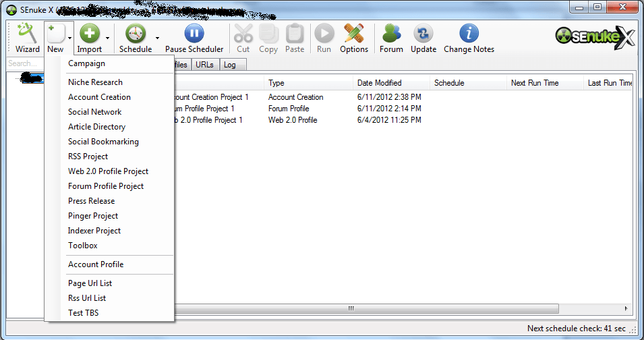This screenshot has height=340, width=644.
Task: Expand the Import dropdown arrow
Action: coord(108,38)
